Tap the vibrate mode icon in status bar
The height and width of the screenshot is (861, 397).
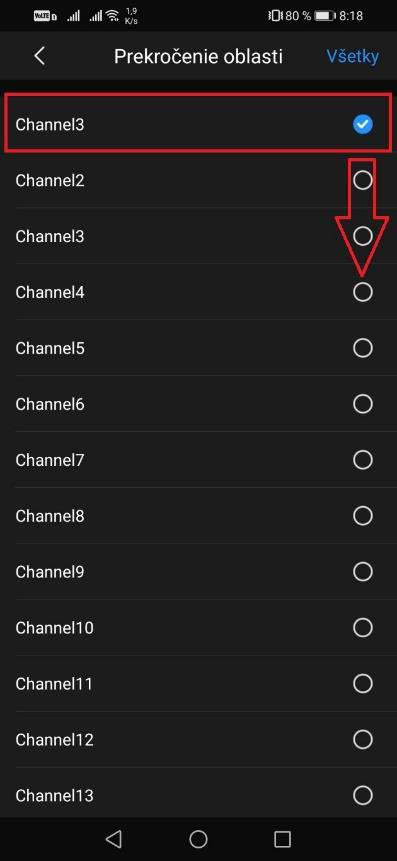(274, 16)
